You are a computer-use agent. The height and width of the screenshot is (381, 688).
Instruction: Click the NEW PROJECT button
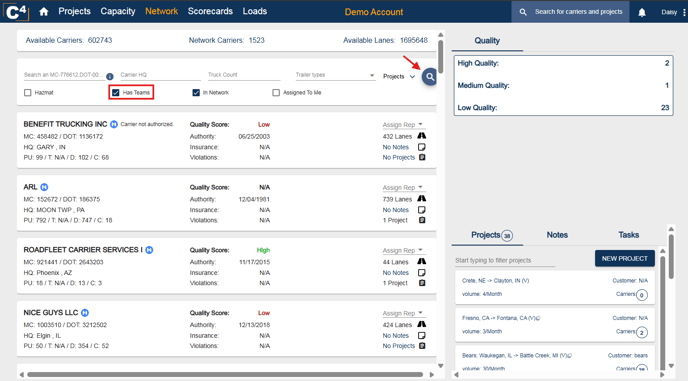point(624,259)
